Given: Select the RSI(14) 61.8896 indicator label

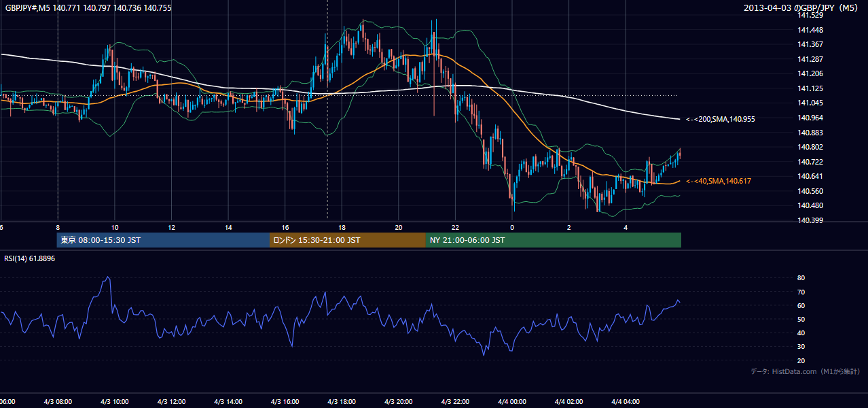Looking at the screenshot, I should tap(30, 258).
